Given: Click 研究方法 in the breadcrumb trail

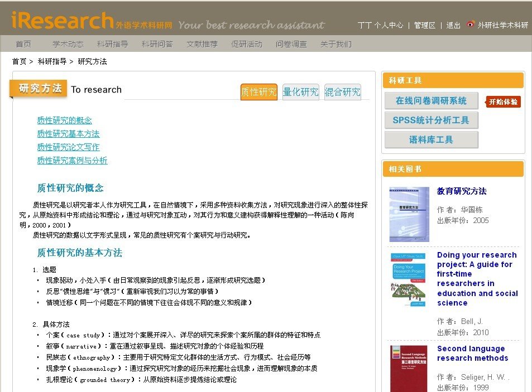Looking at the screenshot, I should (x=92, y=61).
